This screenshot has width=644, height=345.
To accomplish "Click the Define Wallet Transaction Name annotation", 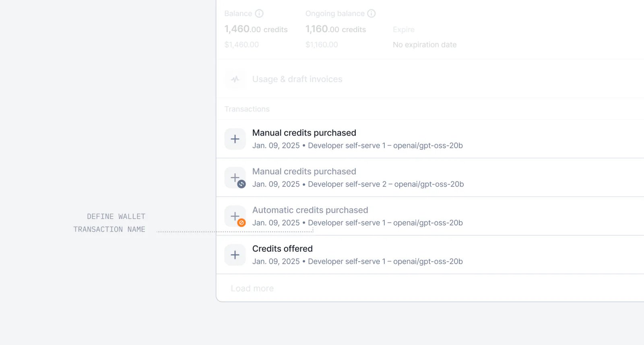I will click(109, 223).
